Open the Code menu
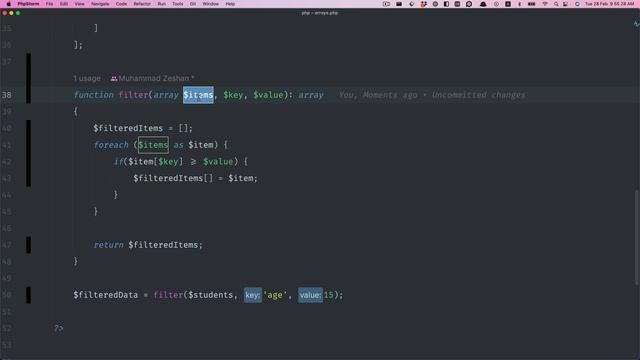The height and width of the screenshot is (360, 640). point(121,4)
